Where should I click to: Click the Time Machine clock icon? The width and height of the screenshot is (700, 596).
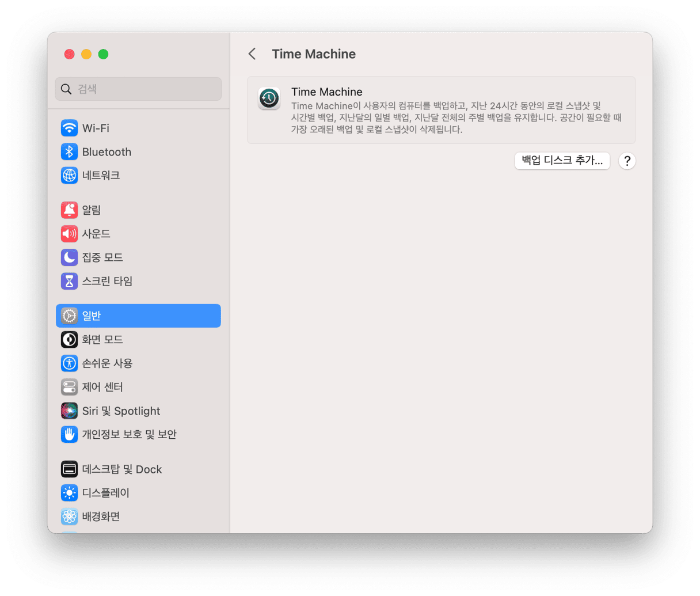coord(269,98)
